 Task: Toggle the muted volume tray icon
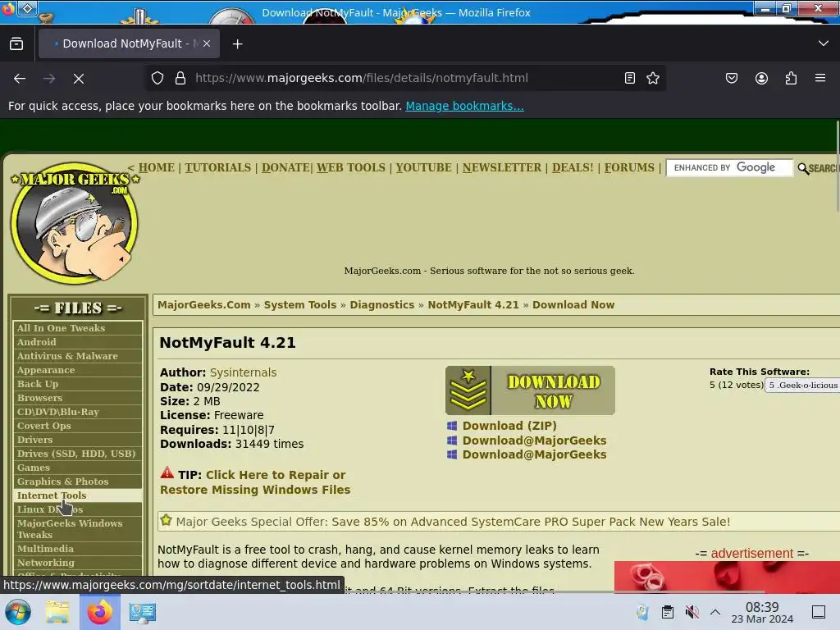coord(692,612)
